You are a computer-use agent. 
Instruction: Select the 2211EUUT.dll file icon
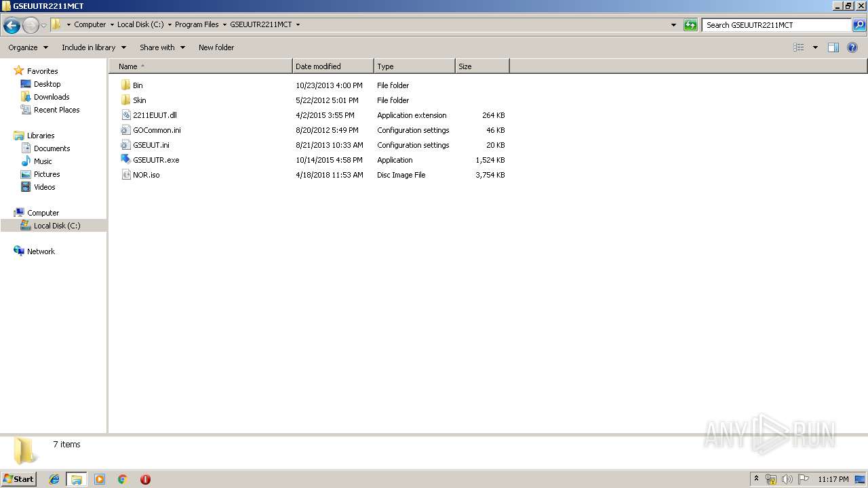point(125,115)
